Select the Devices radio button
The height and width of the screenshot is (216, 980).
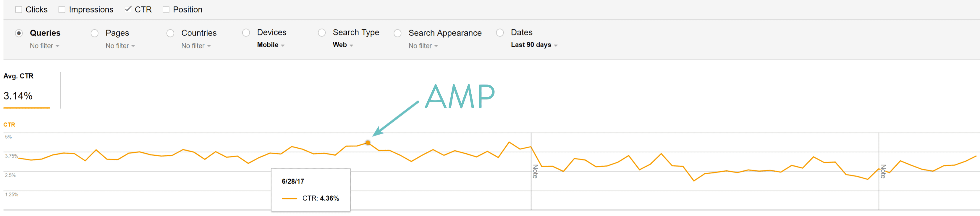246,33
